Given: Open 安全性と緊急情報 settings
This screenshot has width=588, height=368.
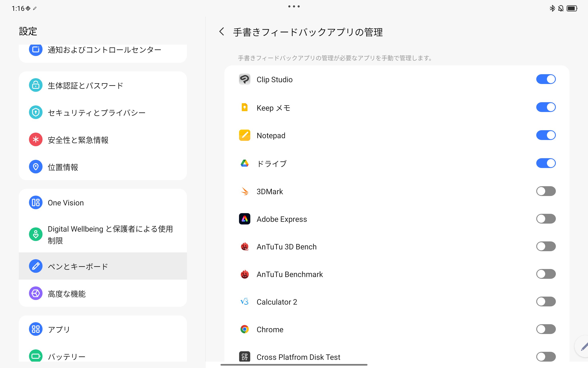Looking at the screenshot, I should (x=103, y=139).
